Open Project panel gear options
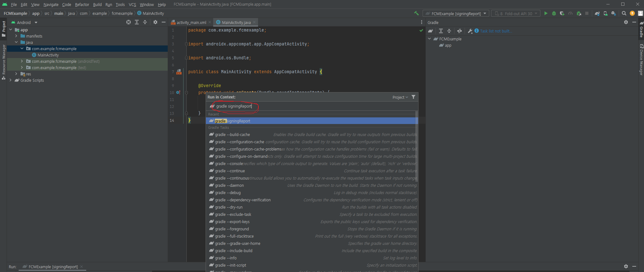This screenshot has height=272, width=644. 155,22
